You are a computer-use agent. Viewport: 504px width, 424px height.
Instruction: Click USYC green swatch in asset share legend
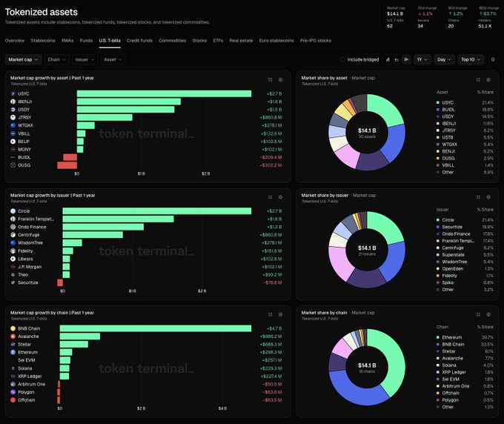click(437, 102)
